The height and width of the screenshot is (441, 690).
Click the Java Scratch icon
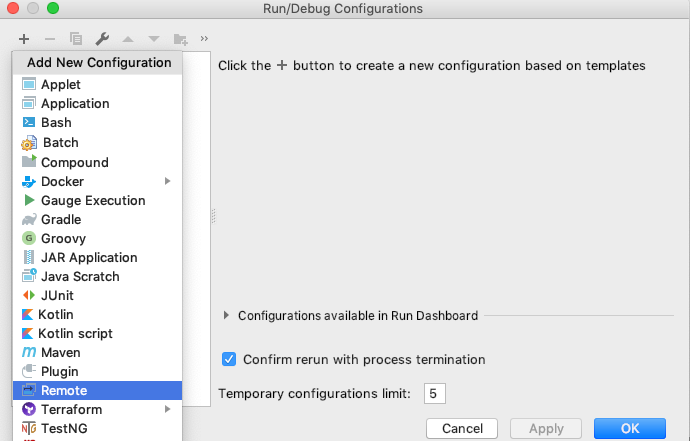click(29, 276)
